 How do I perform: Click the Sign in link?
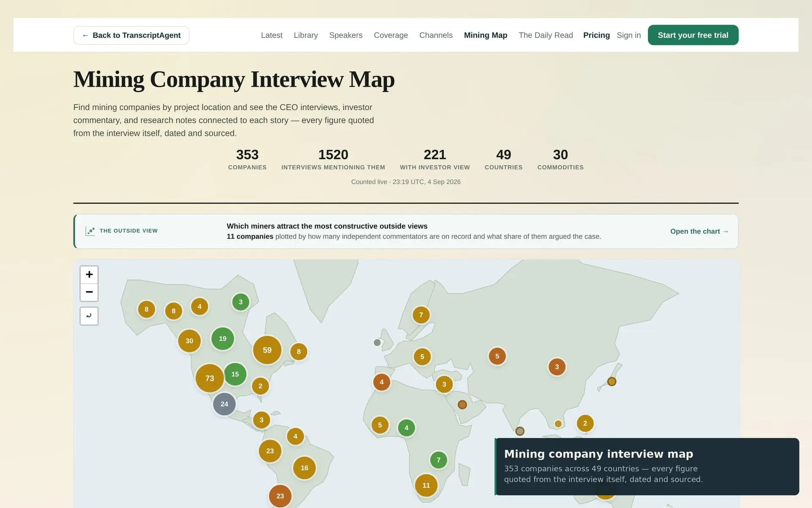pos(628,35)
